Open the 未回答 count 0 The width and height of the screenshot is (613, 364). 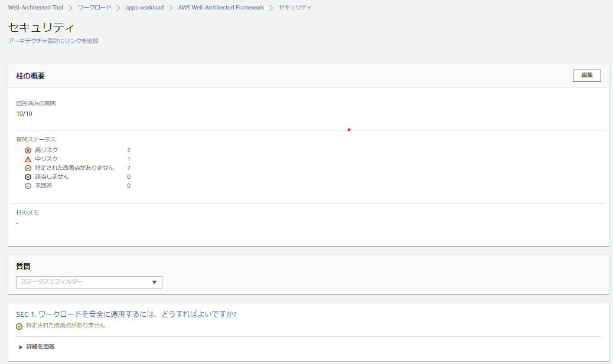(x=129, y=185)
